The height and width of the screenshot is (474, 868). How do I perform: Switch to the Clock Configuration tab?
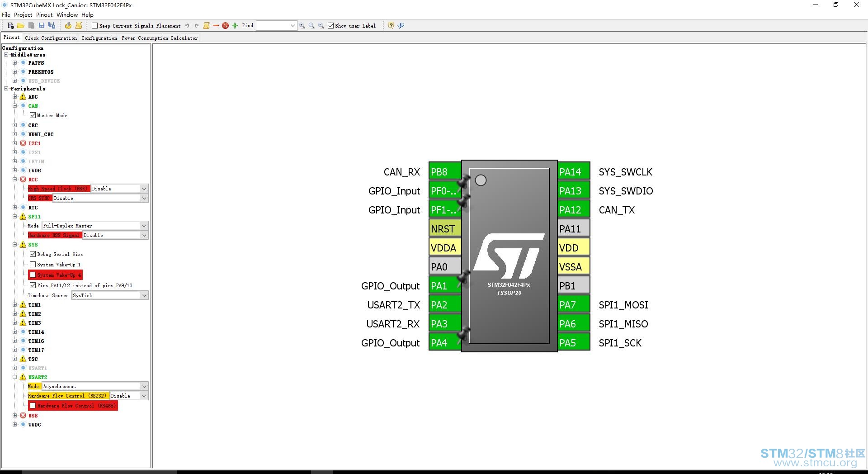tap(51, 38)
